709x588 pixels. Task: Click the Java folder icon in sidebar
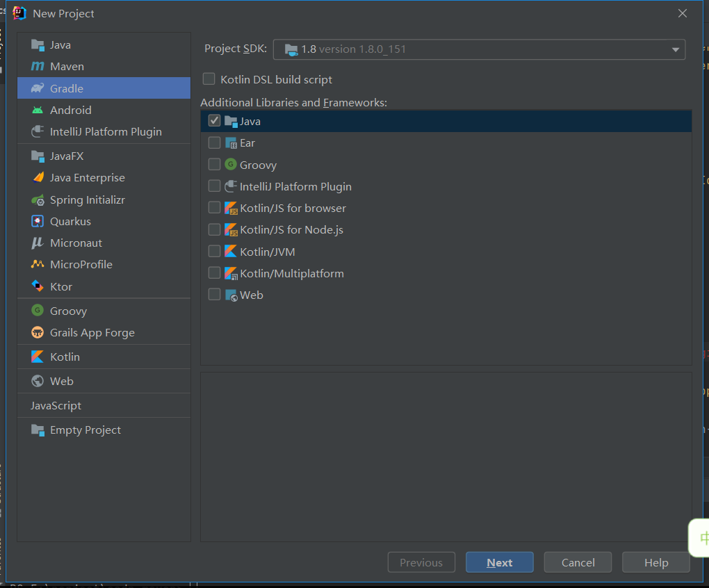tap(38, 45)
